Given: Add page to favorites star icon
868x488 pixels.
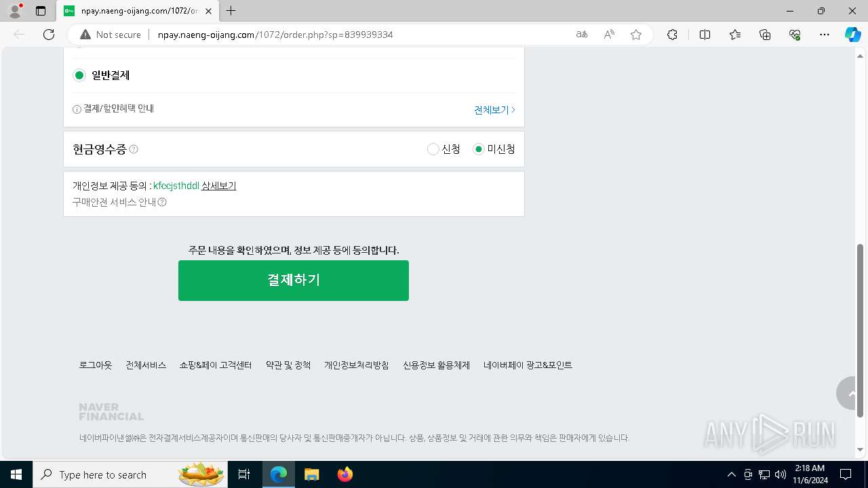Looking at the screenshot, I should pyautogui.click(x=636, y=35).
